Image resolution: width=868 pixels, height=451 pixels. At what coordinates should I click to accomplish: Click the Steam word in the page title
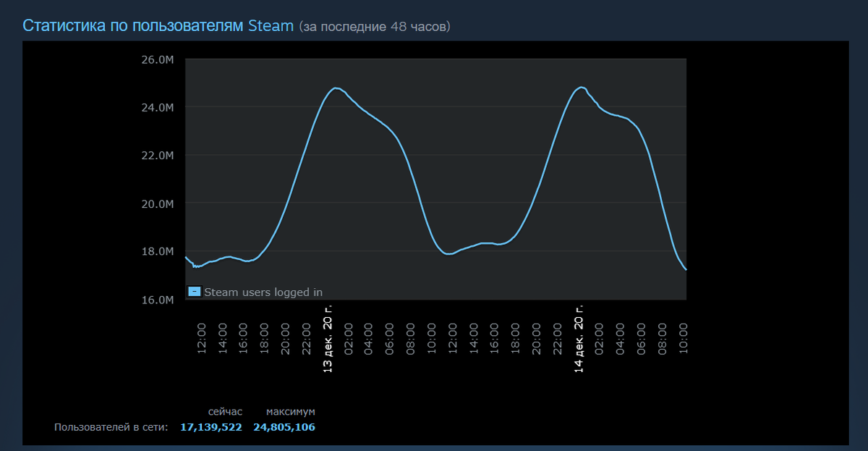pos(271,27)
